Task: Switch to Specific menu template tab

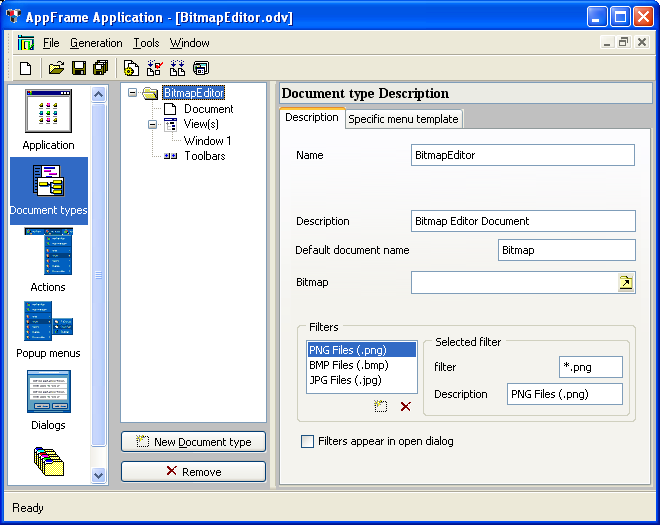Action: [403, 119]
